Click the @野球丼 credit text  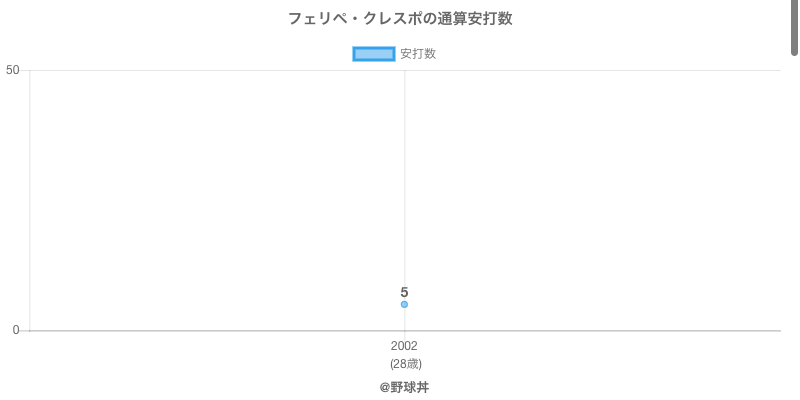[404, 388]
